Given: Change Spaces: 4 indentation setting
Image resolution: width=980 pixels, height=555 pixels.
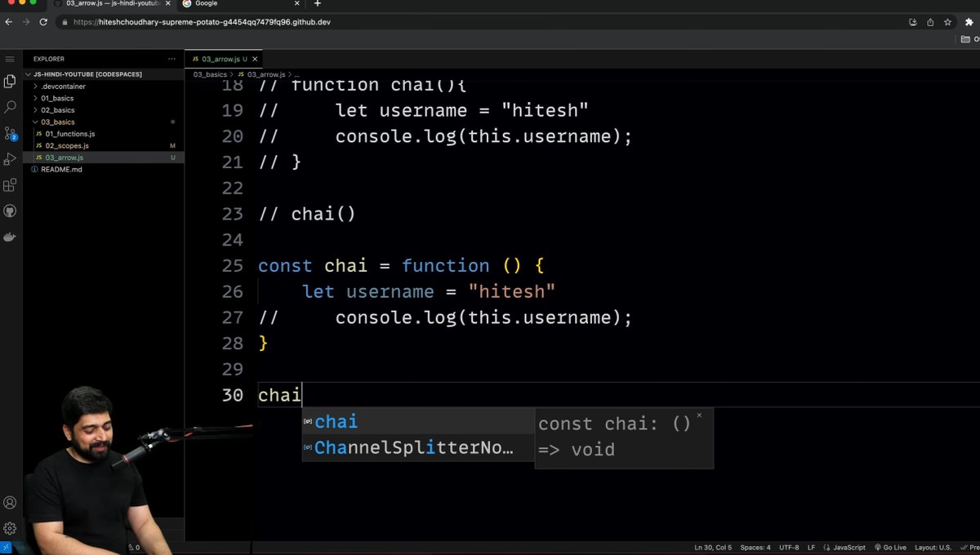Looking at the screenshot, I should pyautogui.click(x=755, y=547).
